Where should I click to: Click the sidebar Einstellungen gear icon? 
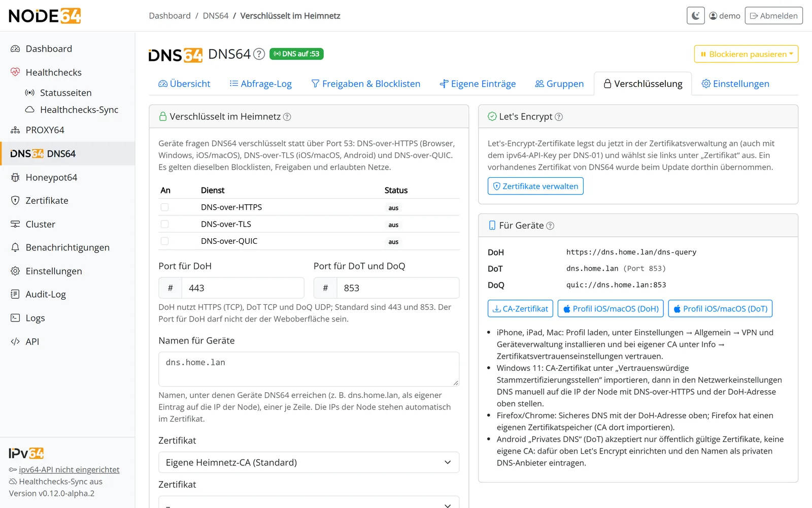[x=15, y=271]
